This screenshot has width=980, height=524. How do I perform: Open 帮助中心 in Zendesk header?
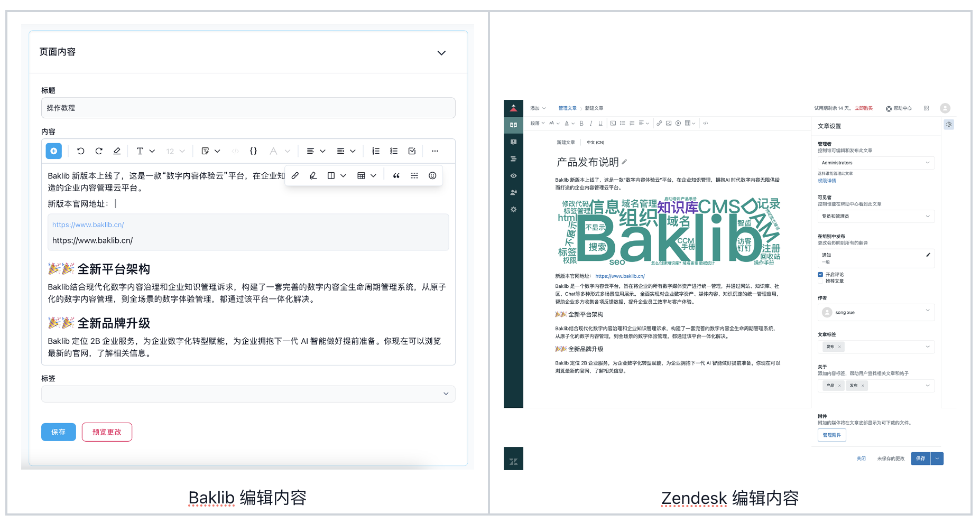click(899, 108)
